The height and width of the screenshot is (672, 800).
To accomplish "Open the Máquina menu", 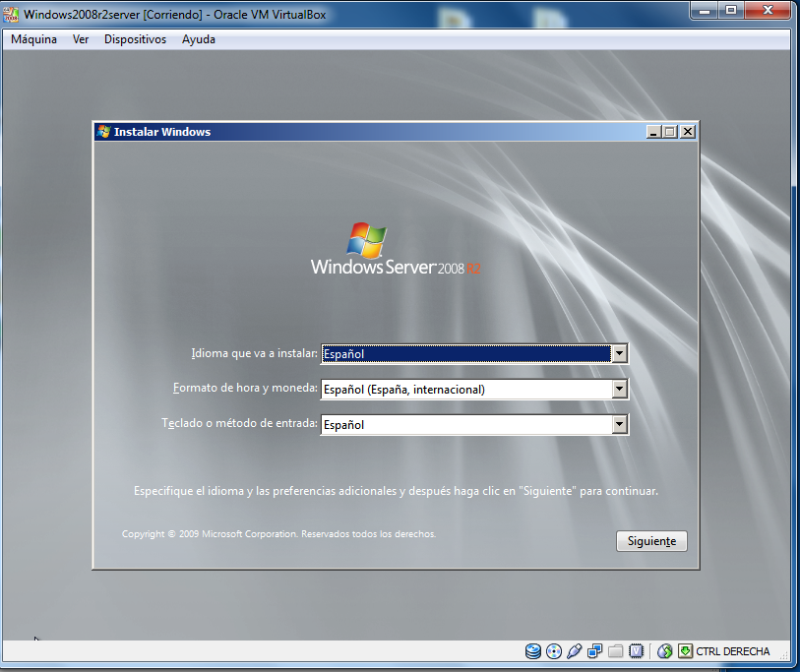I will click(33, 39).
